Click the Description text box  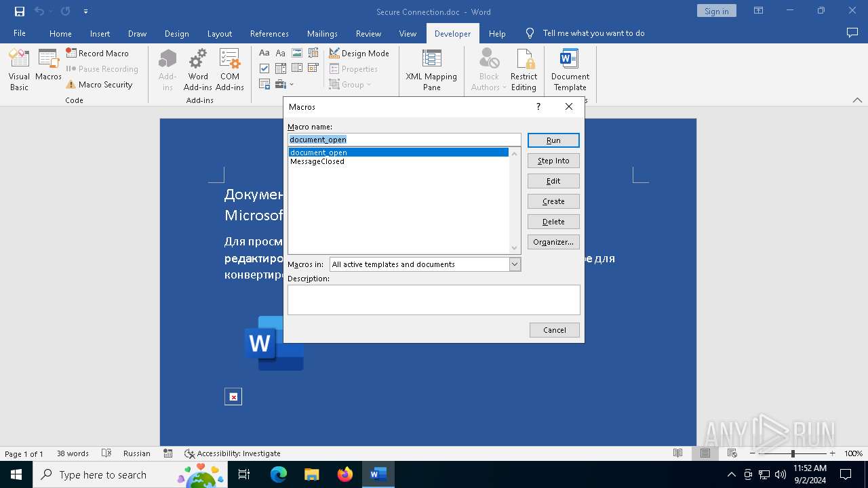click(x=434, y=300)
